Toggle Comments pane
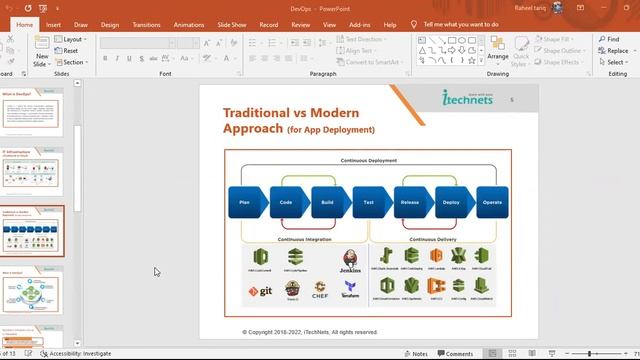640x360 pixels. (x=455, y=353)
